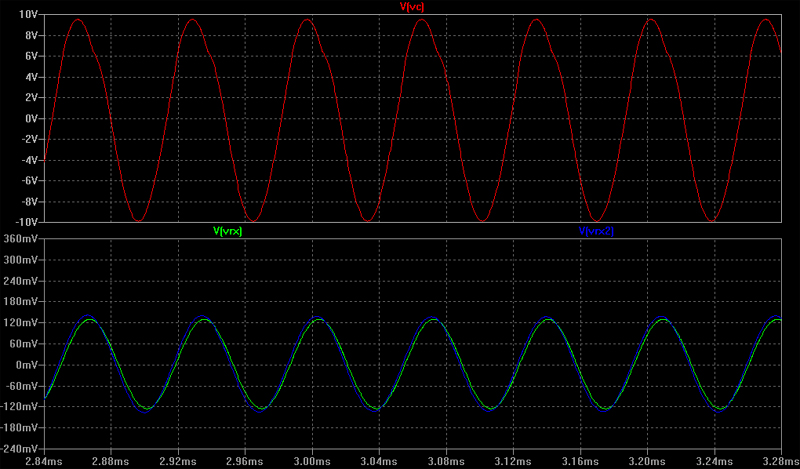Click the 3.00ms time label
This screenshot has height=469, width=800.
tap(312, 462)
